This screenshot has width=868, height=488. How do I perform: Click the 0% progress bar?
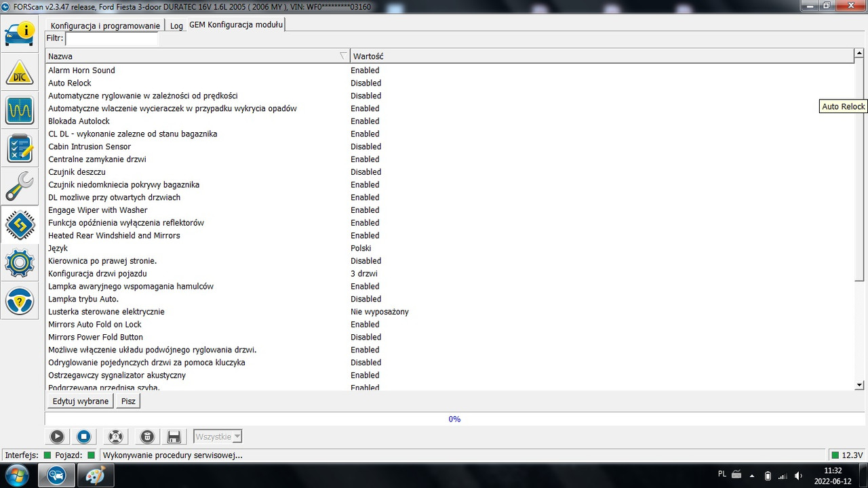click(454, 419)
